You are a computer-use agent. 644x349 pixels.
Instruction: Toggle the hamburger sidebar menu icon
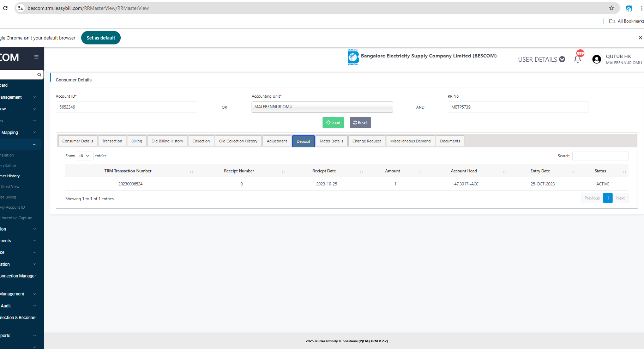(36, 57)
